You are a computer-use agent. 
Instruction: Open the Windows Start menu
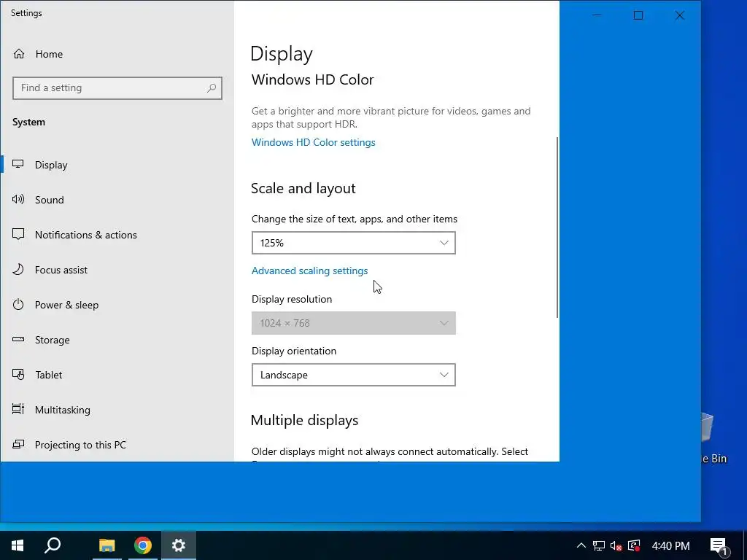click(18, 545)
